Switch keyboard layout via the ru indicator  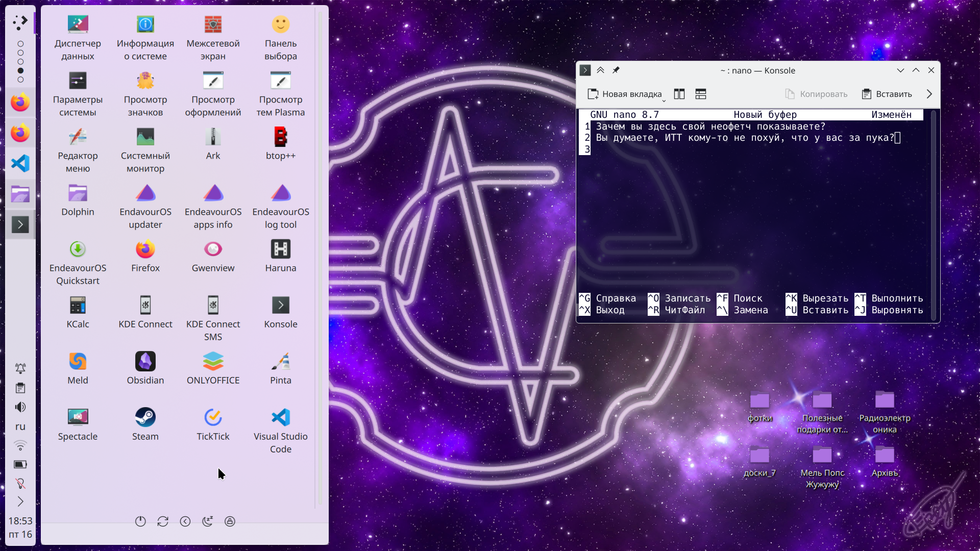(x=20, y=427)
